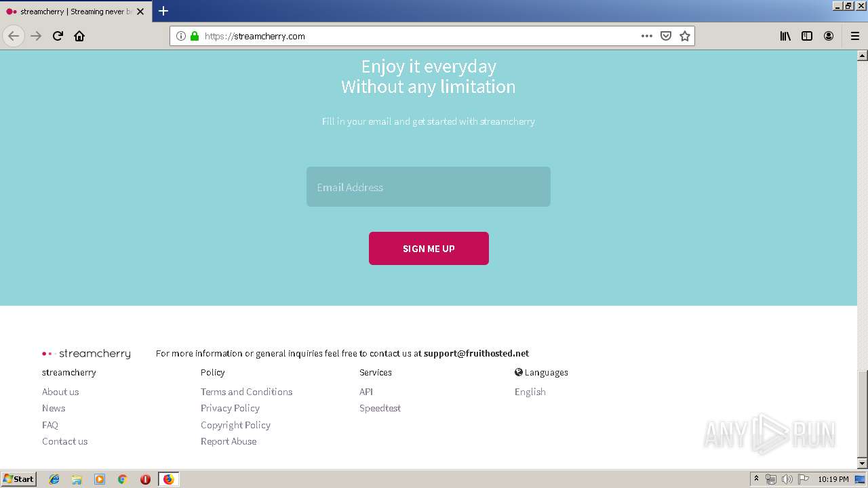Image resolution: width=868 pixels, height=488 pixels.
Task: Open media player from taskbar
Action: [100, 479]
